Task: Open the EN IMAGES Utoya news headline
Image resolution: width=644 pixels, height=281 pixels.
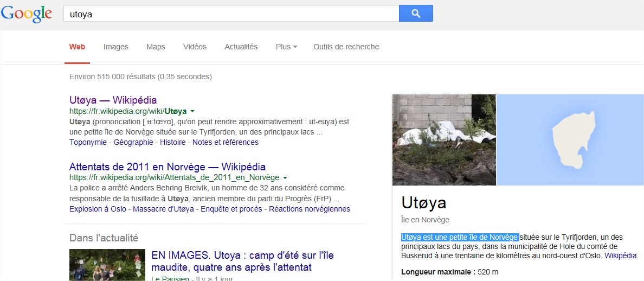Action: point(243,261)
